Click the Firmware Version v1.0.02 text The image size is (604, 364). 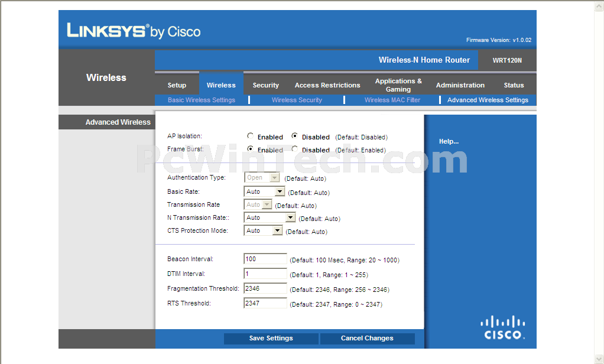click(x=499, y=40)
